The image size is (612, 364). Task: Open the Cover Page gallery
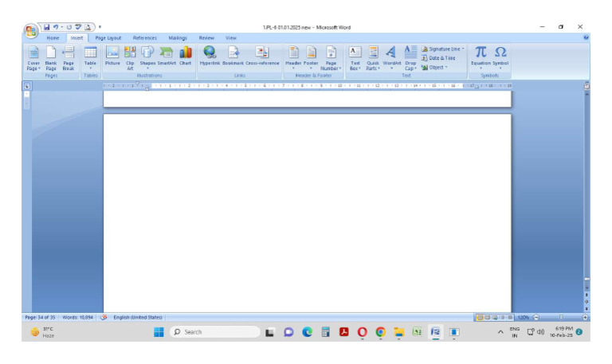(33, 58)
